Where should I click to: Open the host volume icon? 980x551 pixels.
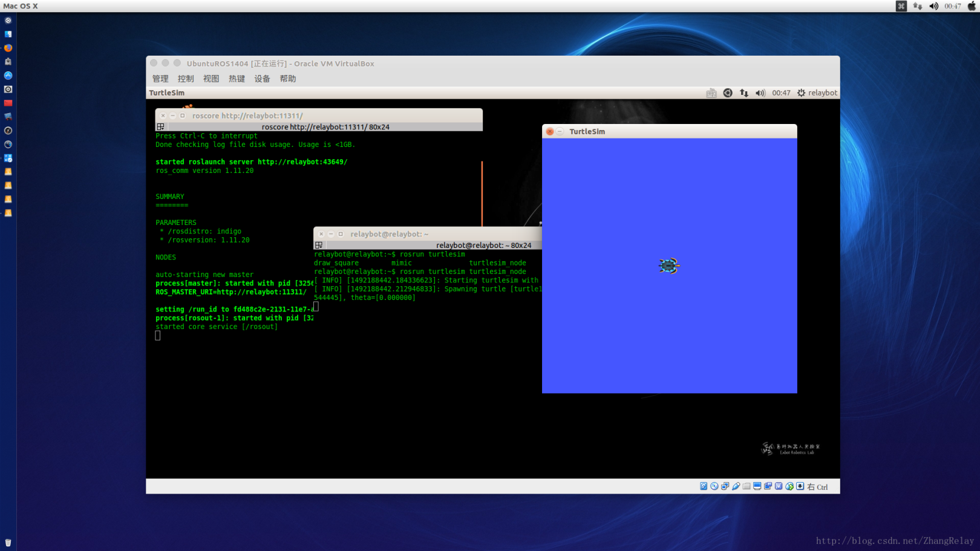point(934,6)
